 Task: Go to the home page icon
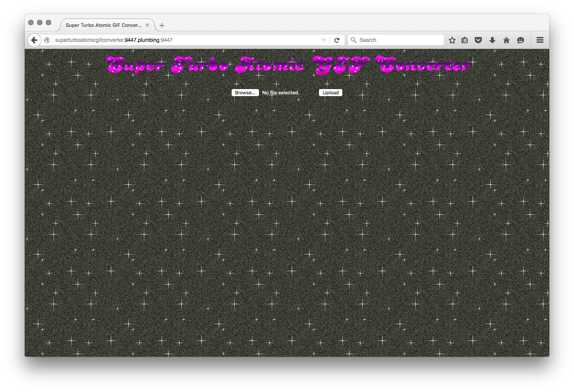pos(506,40)
